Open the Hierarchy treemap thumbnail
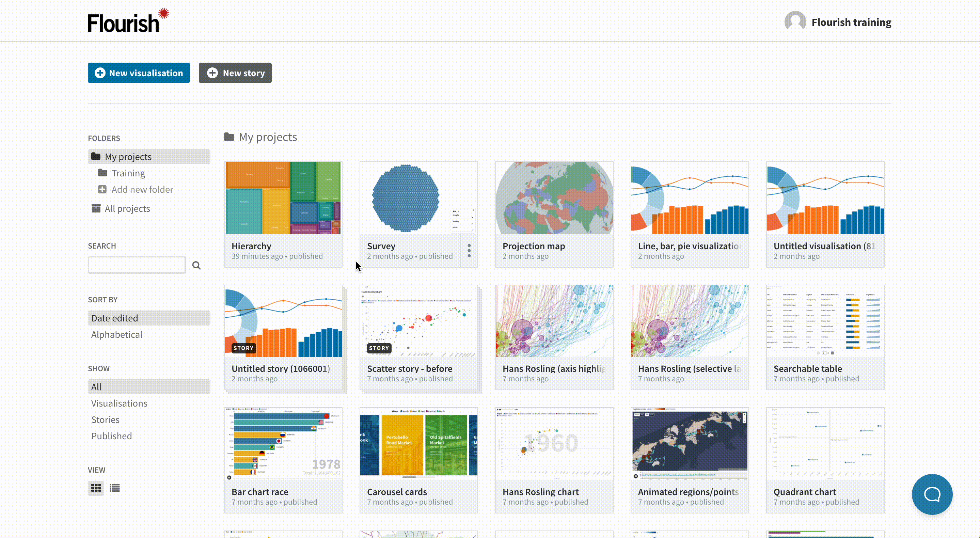Viewport: 980px width, 538px height. point(283,198)
